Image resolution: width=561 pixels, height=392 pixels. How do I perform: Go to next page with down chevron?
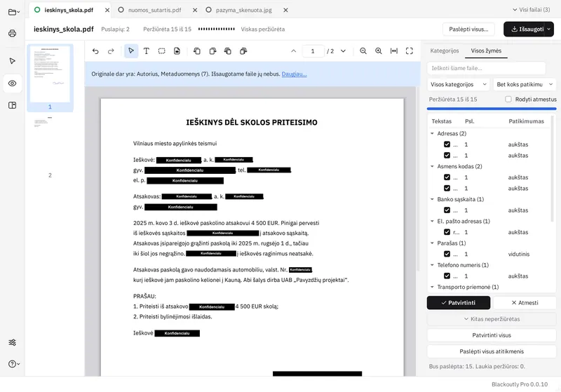(x=343, y=51)
